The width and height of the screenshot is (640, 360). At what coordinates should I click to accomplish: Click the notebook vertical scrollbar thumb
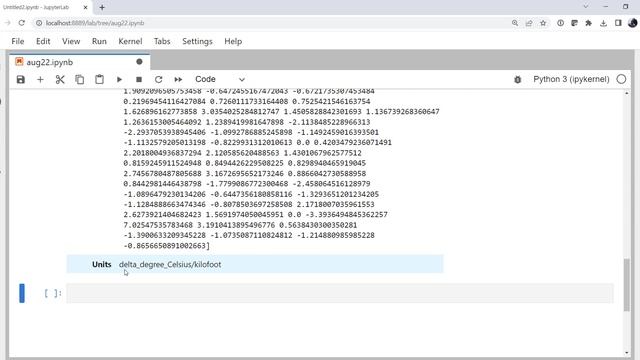point(627,285)
